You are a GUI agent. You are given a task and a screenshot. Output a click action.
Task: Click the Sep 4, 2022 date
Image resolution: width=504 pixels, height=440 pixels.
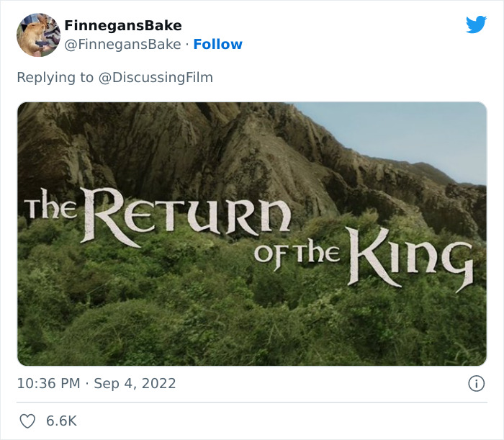click(x=135, y=384)
